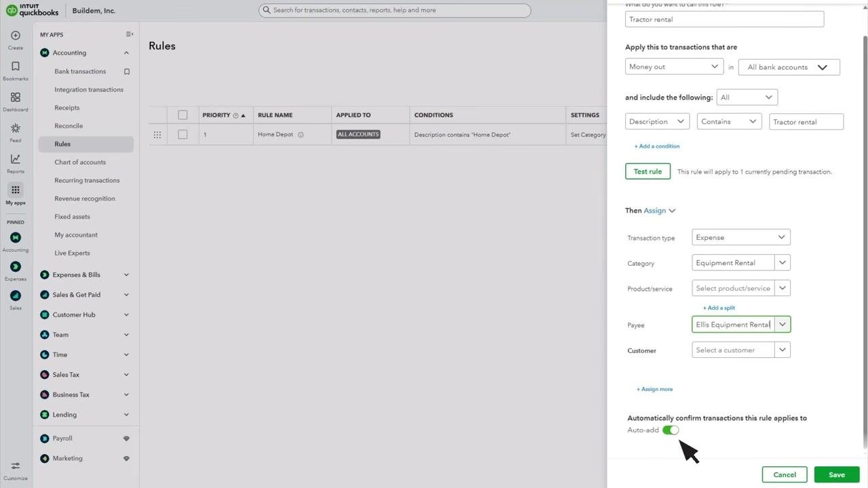The image size is (868, 488).
Task: Open the Feed icon
Action: tap(16, 128)
